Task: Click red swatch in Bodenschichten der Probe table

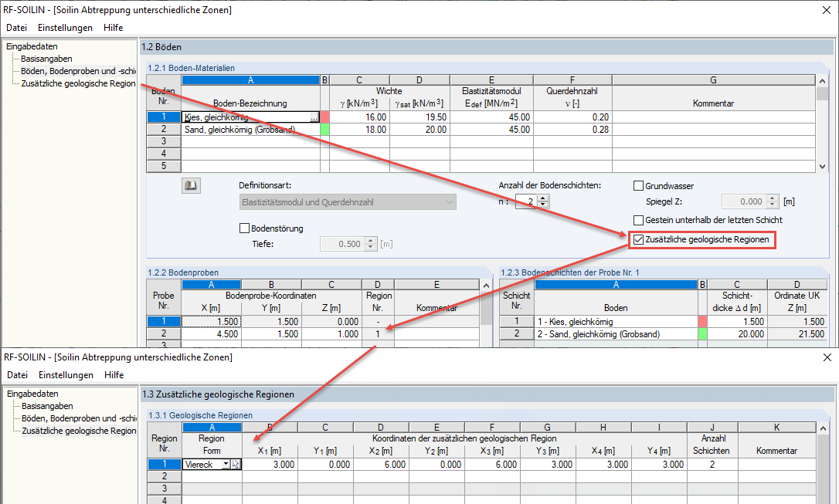Action: click(x=702, y=322)
